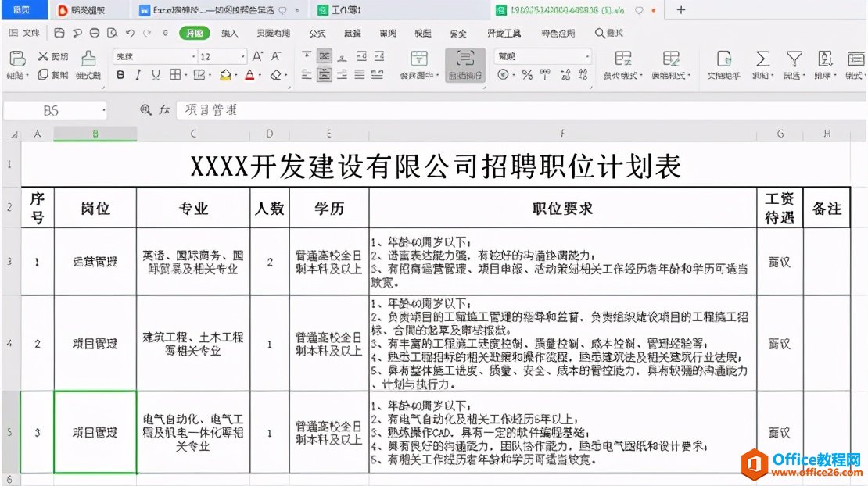Open the number format dropdown
This screenshot has width=868, height=486.
586,57
